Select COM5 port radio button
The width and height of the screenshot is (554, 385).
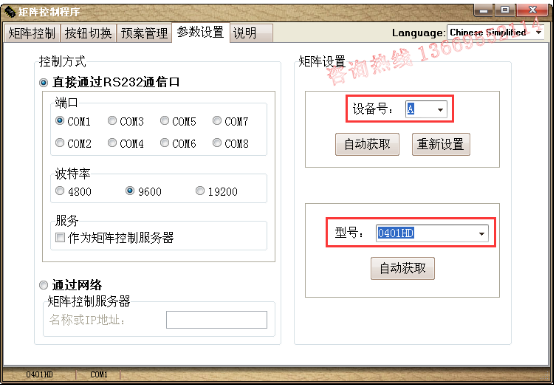pyautogui.click(x=164, y=121)
